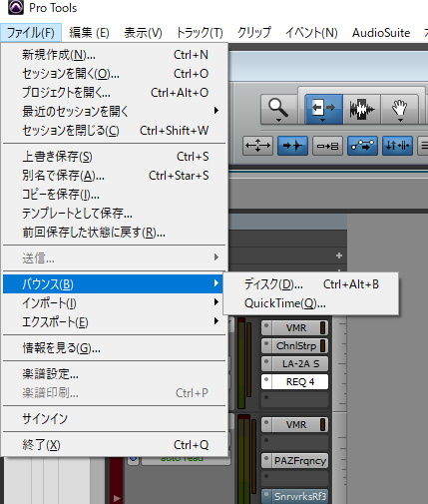Click empty insert slot below REQ 4
428x504 pixels.
click(294, 400)
